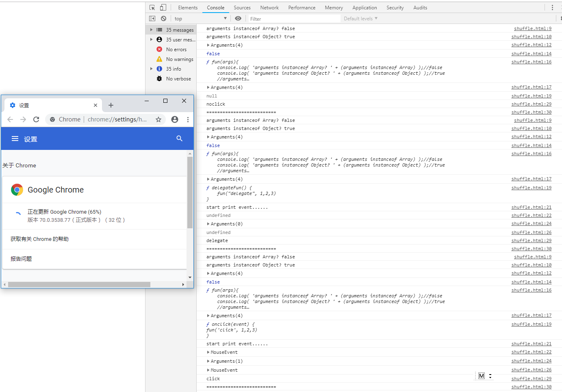This screenshot has width=562, height=392.
Task: Switch to the Elements tab
Action: (x=188, y=8)
